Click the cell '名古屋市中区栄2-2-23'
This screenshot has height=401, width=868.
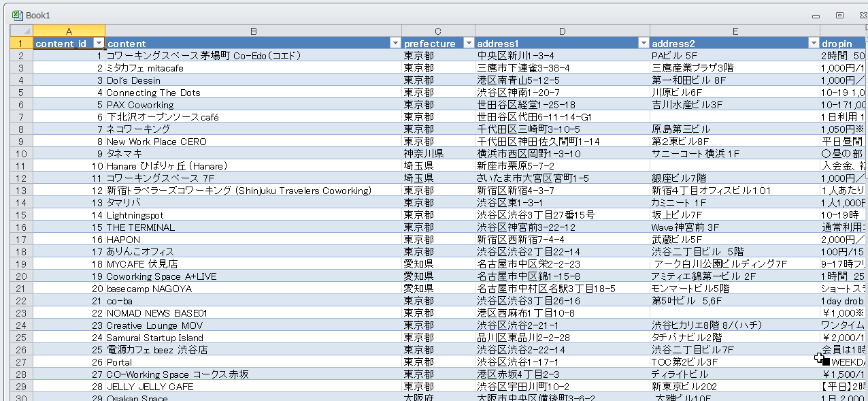pos(563,263)
